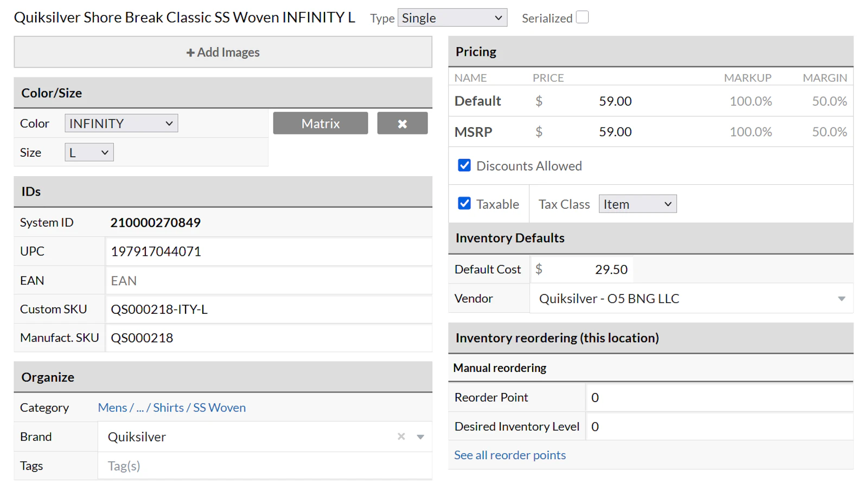Open the Color dropdown showing INFINITY
Screen dimensions: 868x496
click(121, 124)
